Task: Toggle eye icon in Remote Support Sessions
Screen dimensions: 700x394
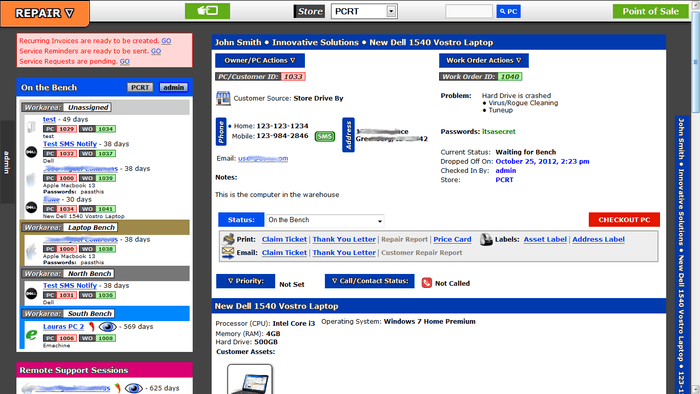Action: coord(133,388)
